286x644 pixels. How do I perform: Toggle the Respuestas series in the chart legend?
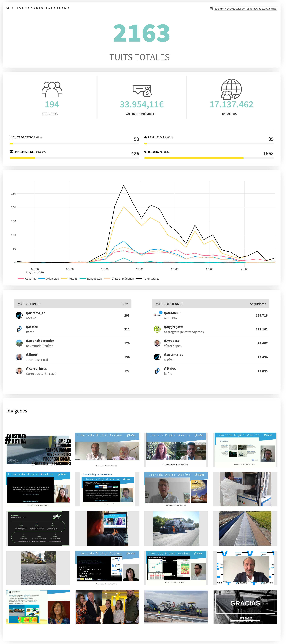pyautogui.click(x=91, y=279)
